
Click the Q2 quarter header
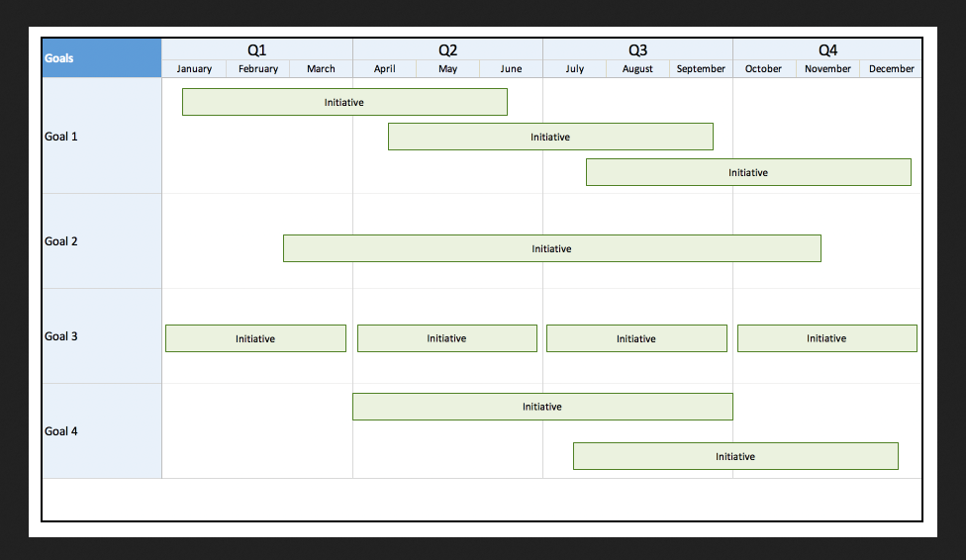pos(448,49)
